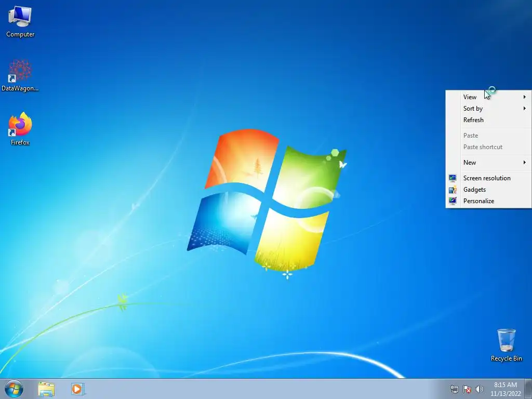The image size is (532, 399).
Task: Open Personalize from context menu
Action: tap(488, 201)
